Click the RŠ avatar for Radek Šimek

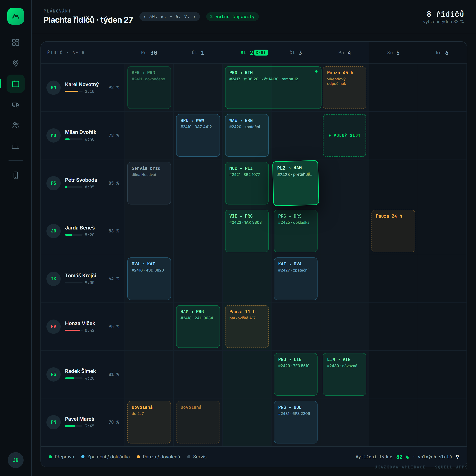pos(54,374)
